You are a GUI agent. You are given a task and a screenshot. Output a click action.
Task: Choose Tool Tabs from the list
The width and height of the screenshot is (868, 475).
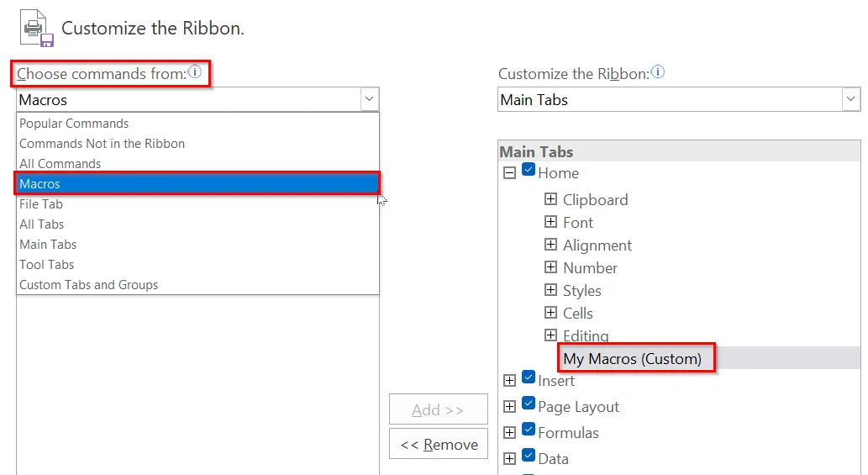click(197, 265)
